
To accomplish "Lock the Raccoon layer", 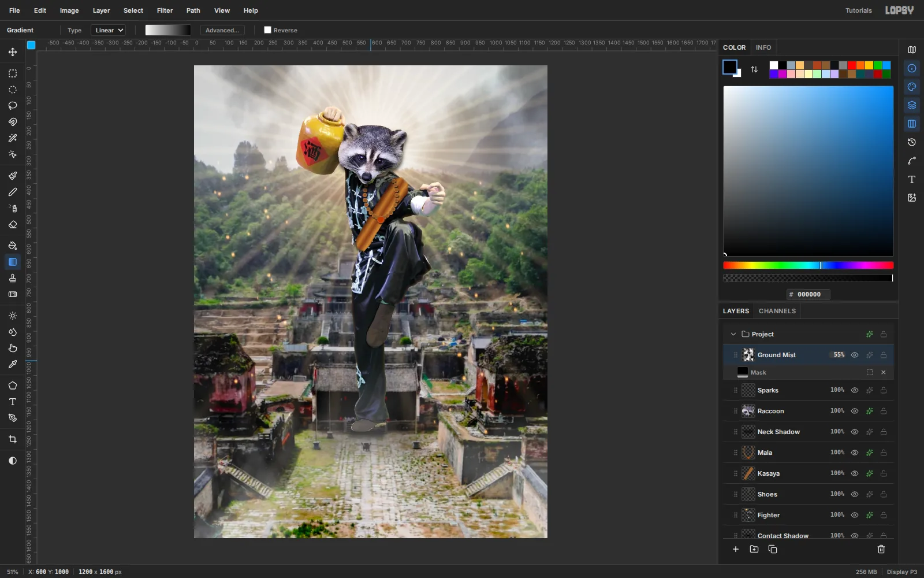I will pyautogui.click(x=884, y=411).
